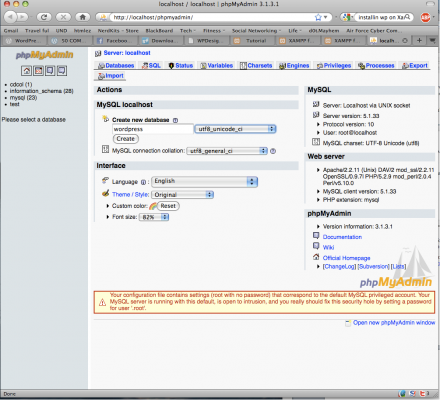Open the Export tab

click(x=415, y=66)
